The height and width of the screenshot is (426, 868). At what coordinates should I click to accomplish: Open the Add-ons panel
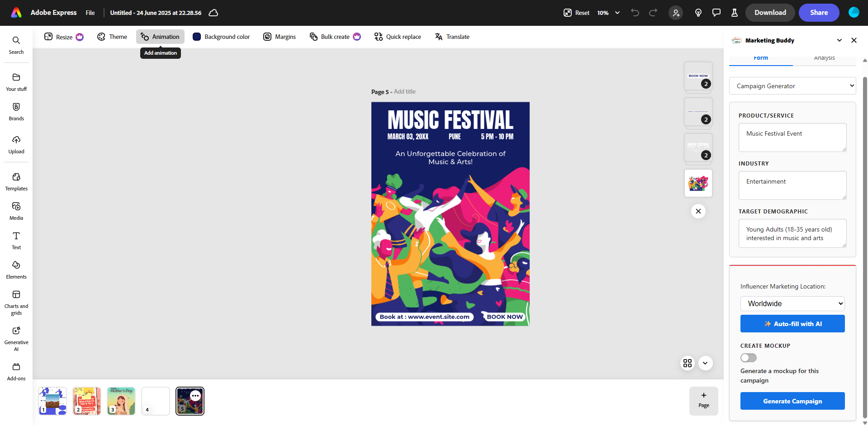coord(16,372)
